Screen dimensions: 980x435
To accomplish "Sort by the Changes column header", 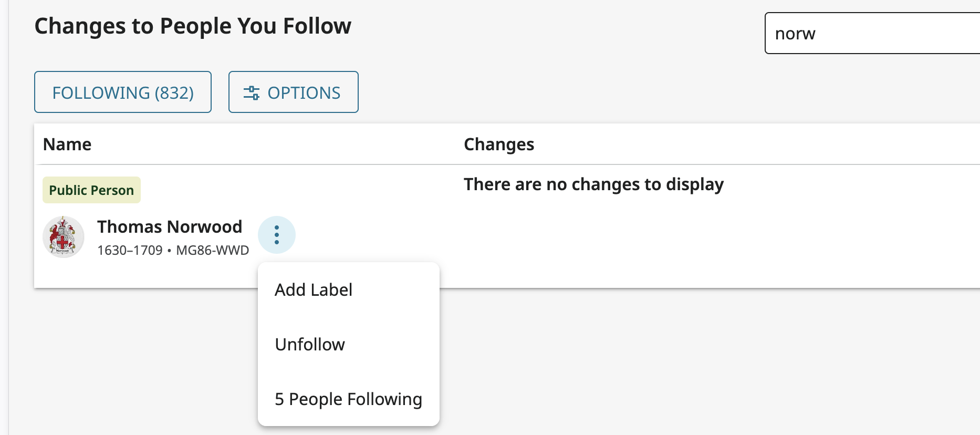I will point(499,144).
